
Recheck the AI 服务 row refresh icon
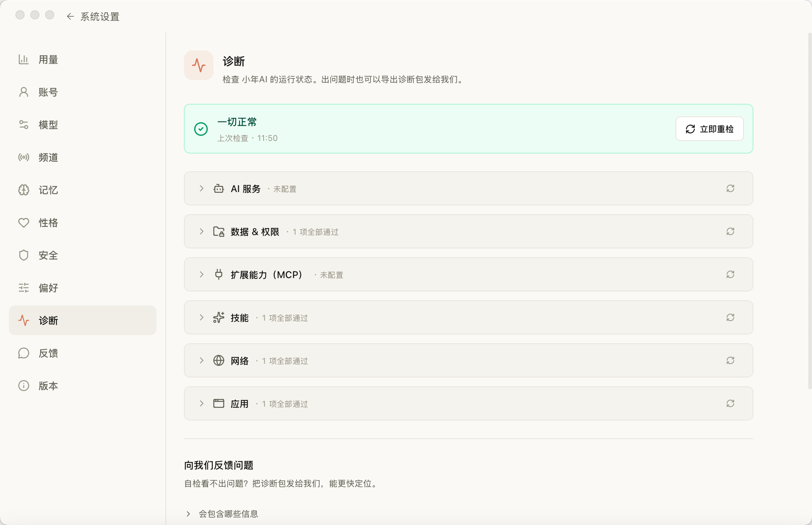pyautogui.click(x=730, y=188)
